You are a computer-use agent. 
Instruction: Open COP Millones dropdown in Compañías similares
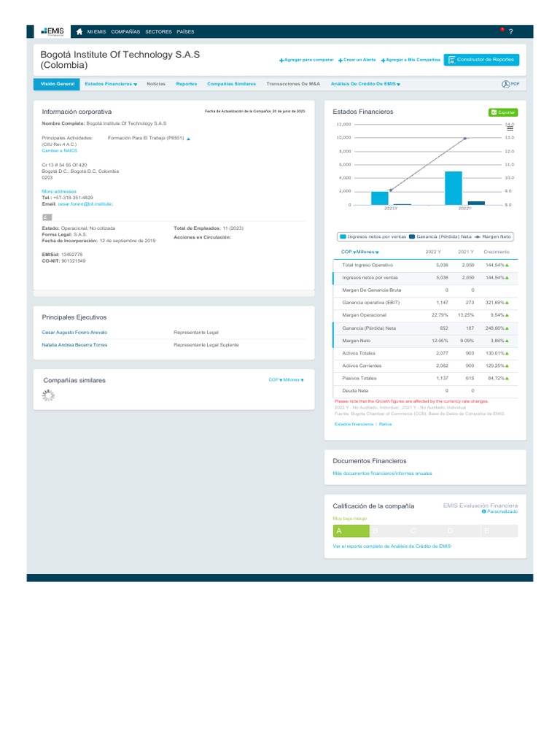286,380
